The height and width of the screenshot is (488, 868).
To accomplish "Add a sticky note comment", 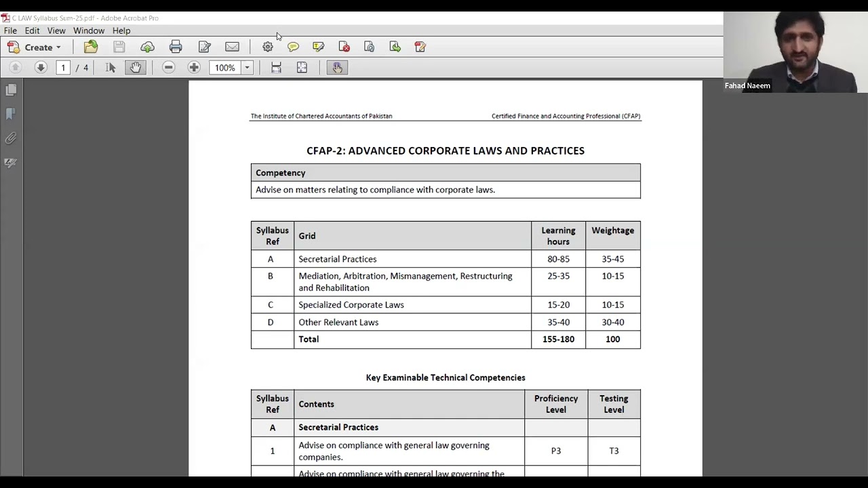I will (x=293, y=47).
